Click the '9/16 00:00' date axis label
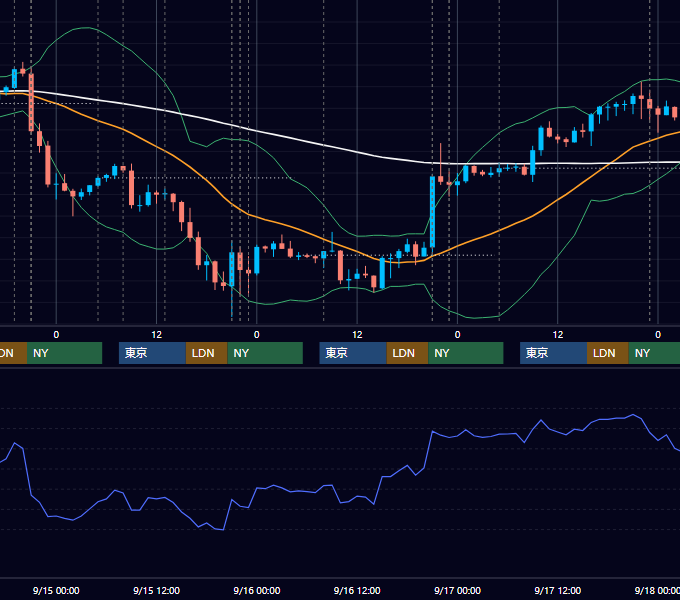 coord(257,590)
